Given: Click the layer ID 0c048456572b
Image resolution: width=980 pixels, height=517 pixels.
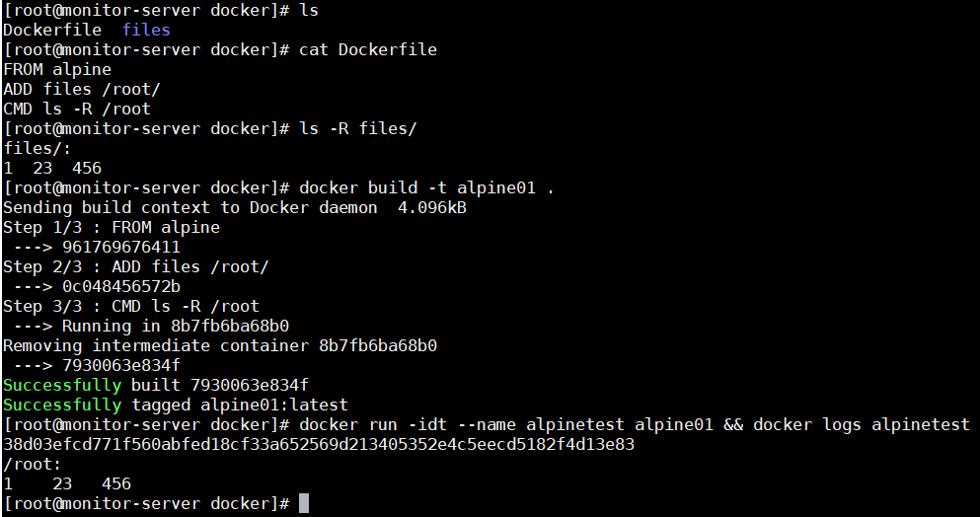Looking at the screenshot, I should 120,286.
